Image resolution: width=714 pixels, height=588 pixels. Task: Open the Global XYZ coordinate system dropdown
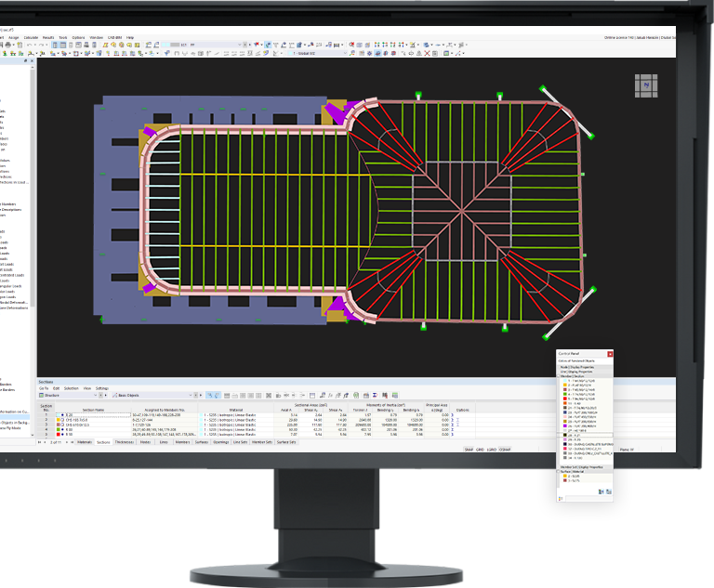[319, 53]
